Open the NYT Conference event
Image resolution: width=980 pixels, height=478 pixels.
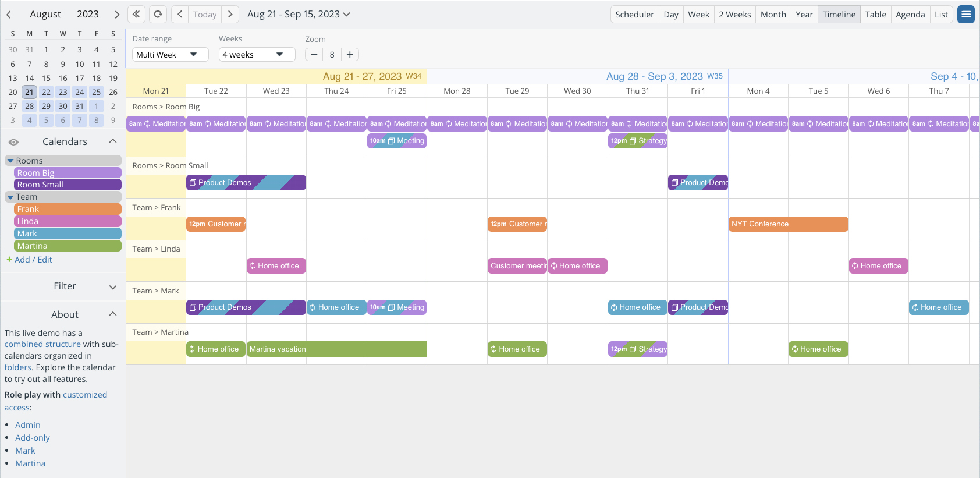pyautogui.click(x=789, y=224)
